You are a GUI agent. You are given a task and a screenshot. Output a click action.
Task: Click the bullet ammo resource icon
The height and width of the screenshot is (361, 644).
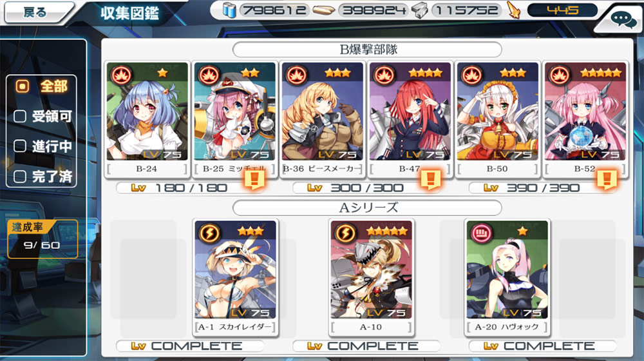coord(324,10)
